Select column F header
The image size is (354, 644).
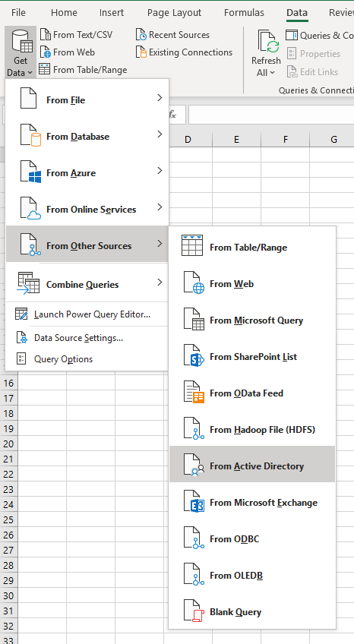tap(286, 140)
